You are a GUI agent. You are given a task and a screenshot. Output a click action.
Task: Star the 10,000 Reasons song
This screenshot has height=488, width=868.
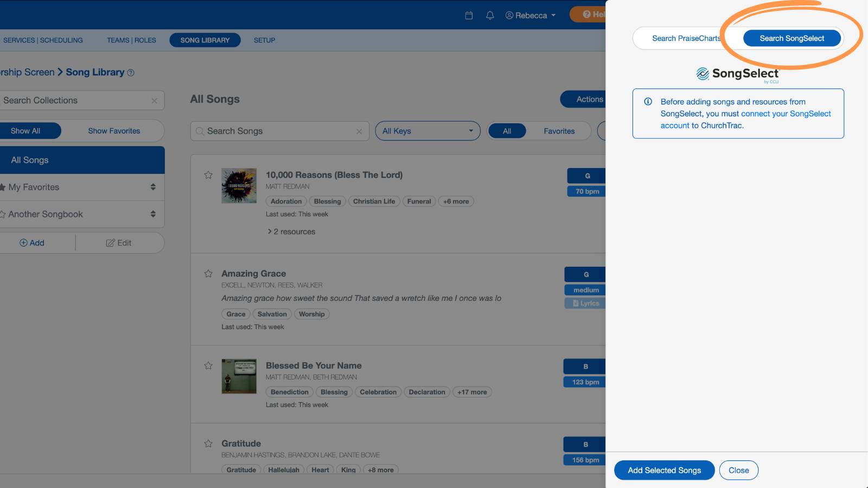(x=208, y=175)
